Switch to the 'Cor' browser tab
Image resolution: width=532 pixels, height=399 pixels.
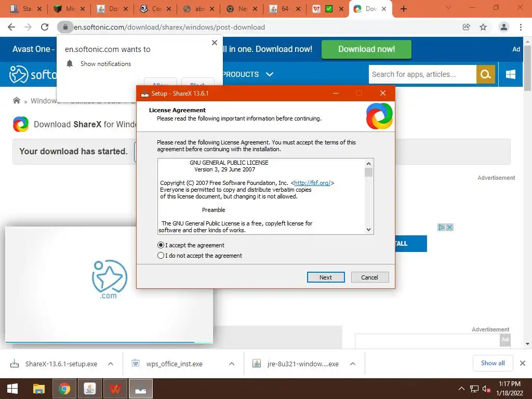(x=155, y=9)
